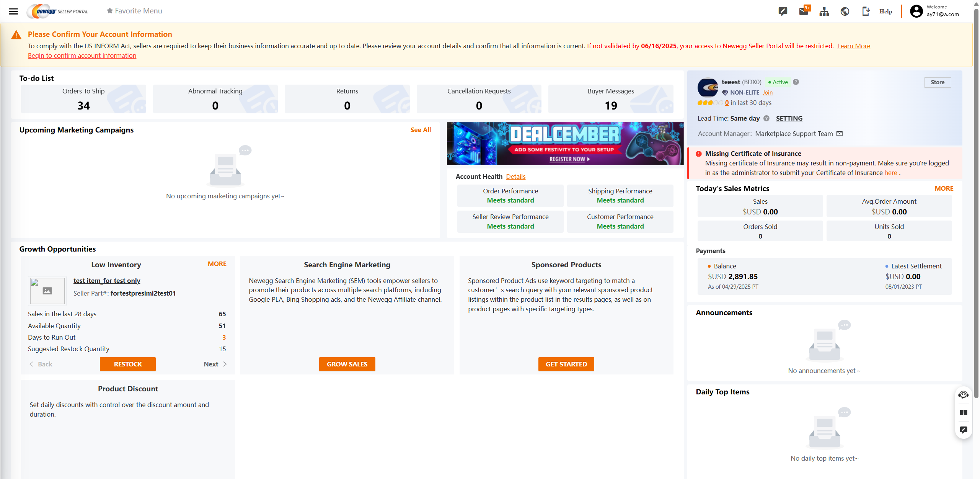Click the Account Manager email envelope icon
Viewport: 980px width, 479px height.
[x=840, y=134]
